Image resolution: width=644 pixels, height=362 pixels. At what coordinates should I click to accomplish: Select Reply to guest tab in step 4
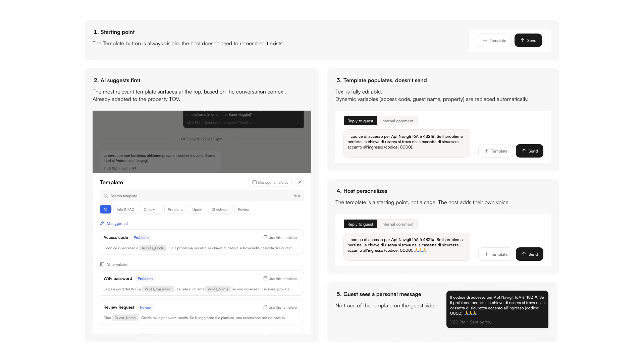(x=360, y=224)
